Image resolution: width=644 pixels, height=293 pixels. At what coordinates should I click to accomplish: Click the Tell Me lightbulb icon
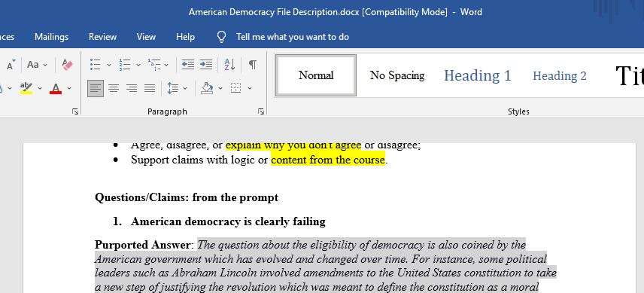(221, 37)
